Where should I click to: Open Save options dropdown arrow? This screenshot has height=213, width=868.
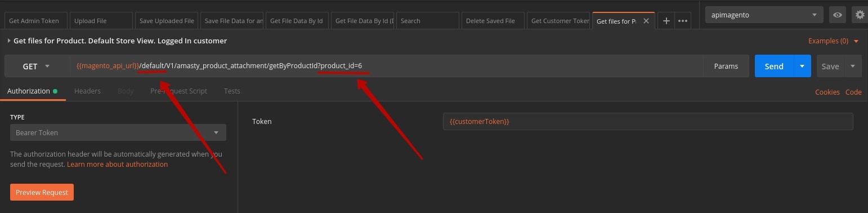[x=853, y=66]
